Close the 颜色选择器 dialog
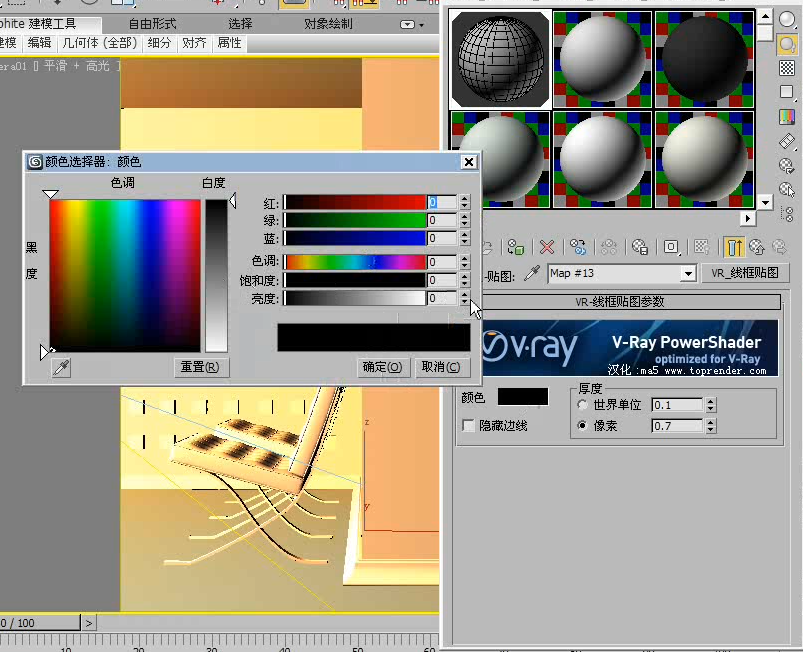 [x=469, y=162]
